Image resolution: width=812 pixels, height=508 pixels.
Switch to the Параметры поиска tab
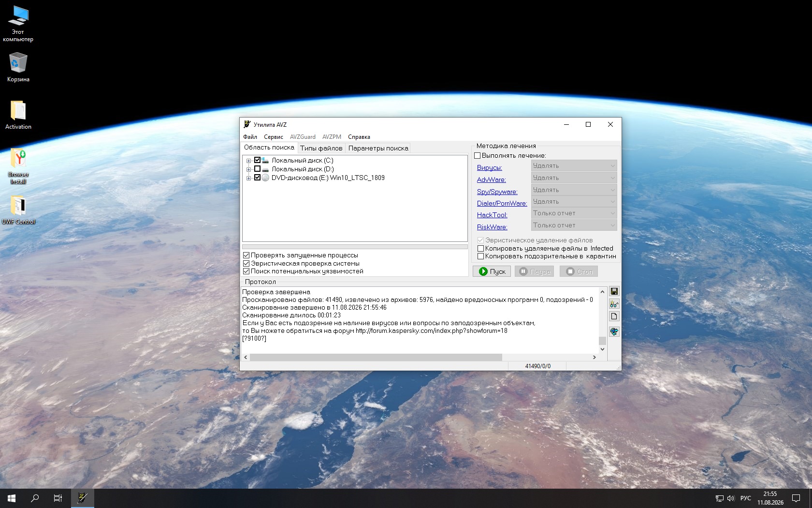point(378,148)
